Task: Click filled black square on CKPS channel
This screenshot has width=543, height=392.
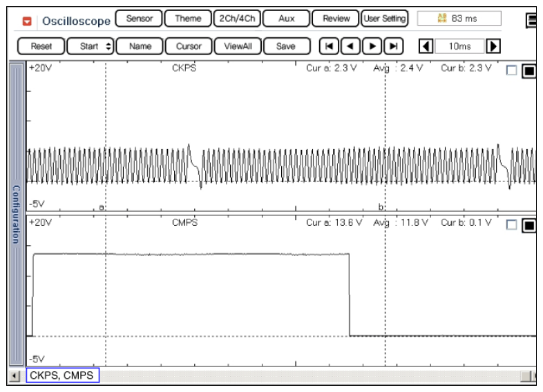Action: (529, 70)
